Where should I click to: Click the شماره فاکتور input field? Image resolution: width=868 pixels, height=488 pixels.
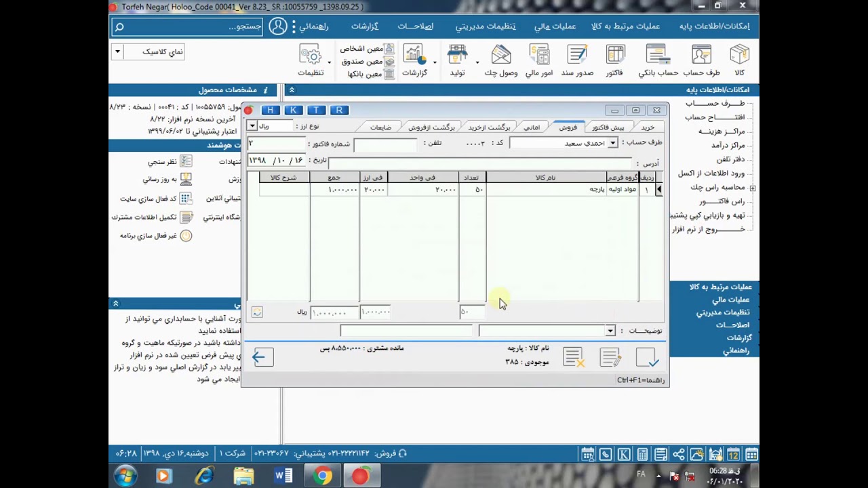[277, 144]
